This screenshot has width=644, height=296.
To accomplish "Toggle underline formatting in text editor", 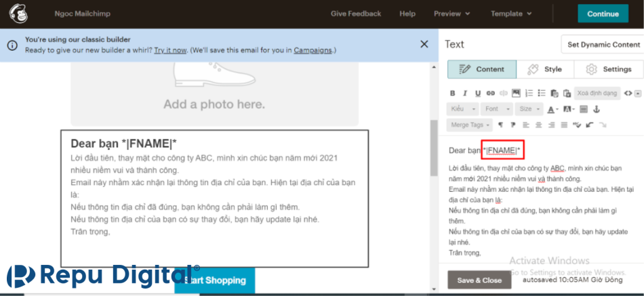I will click(478, 93).
